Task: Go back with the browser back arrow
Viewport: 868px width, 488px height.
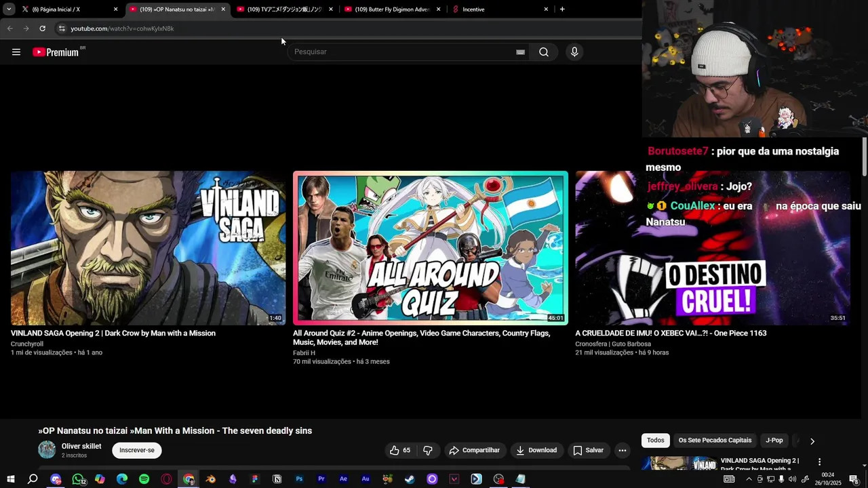Action: (x=9, y=28)
